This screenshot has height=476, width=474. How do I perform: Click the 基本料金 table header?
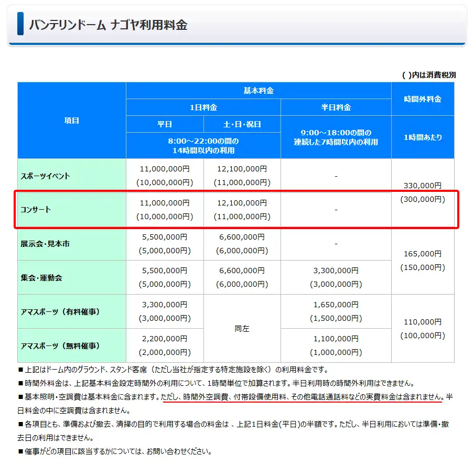coord(258,91)
